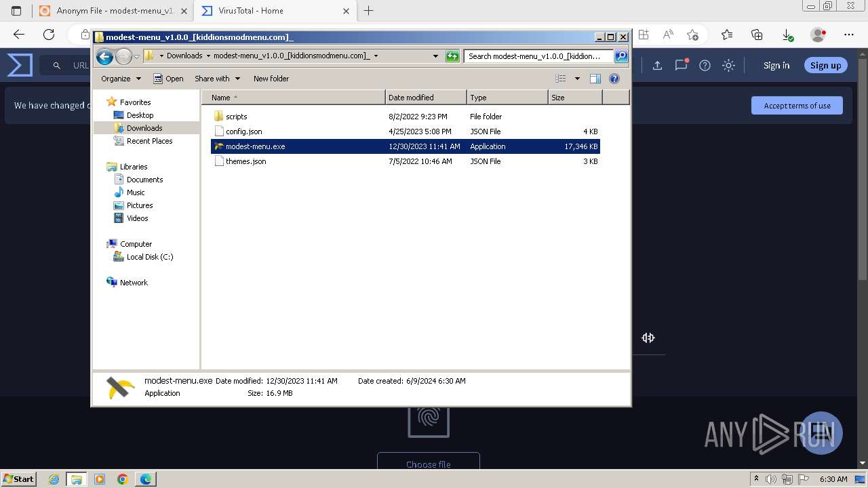
Task: Open the Organize menu
Action: (x=121, y=79)
